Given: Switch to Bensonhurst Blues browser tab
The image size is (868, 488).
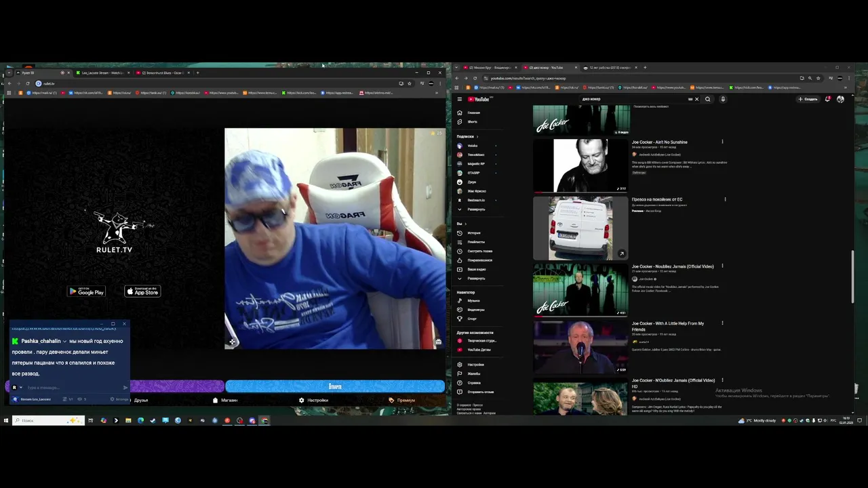Looking at the screenshot, I should [163, 73].
